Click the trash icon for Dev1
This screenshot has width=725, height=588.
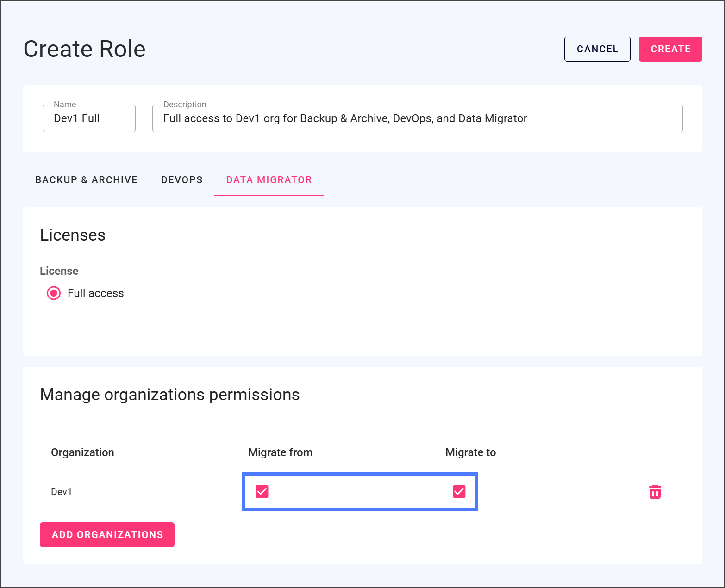(655, 492)
